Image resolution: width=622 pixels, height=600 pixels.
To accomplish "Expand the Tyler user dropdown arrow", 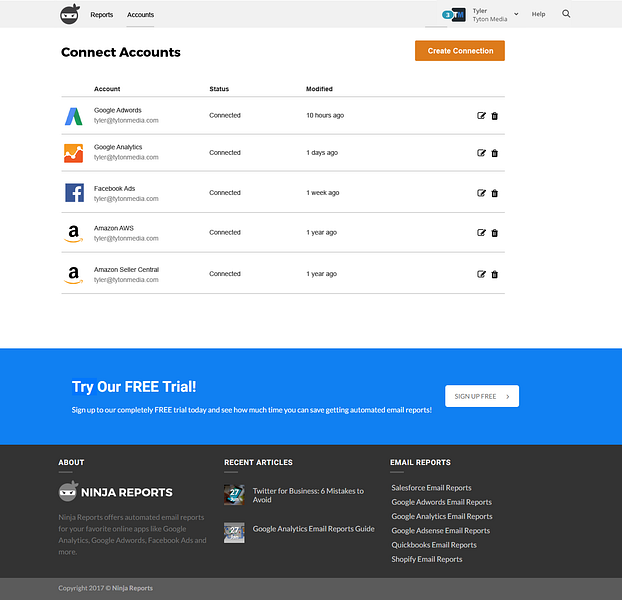I will (516, 14).
